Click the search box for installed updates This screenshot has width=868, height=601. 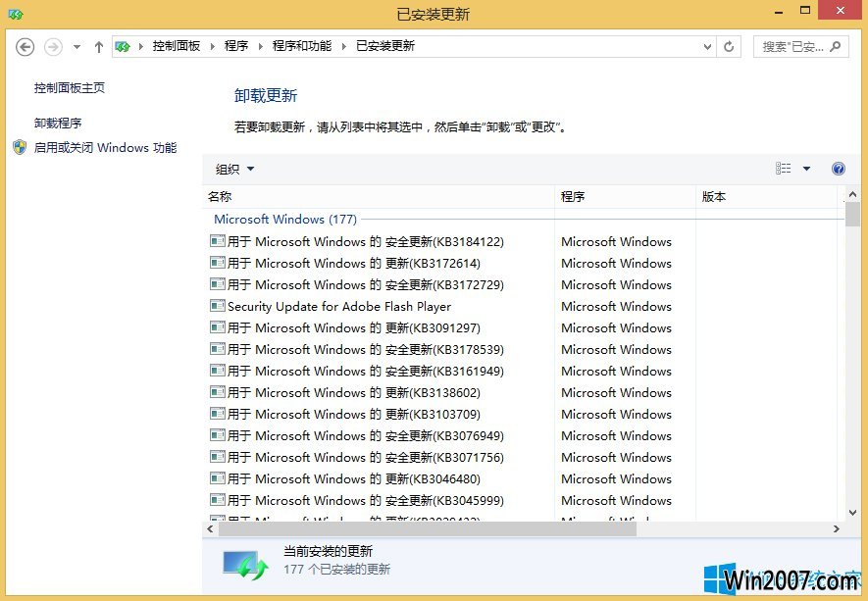coord(800,47)
